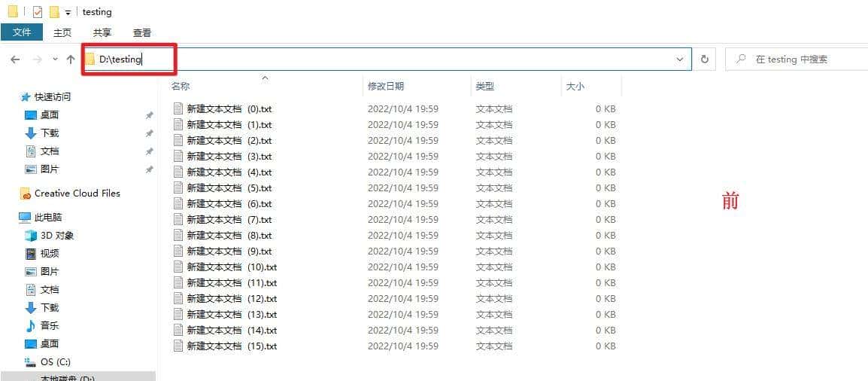Switch to the 查看 ribbon tab
This screenshot has width=868, height=381.
(142, 32)
